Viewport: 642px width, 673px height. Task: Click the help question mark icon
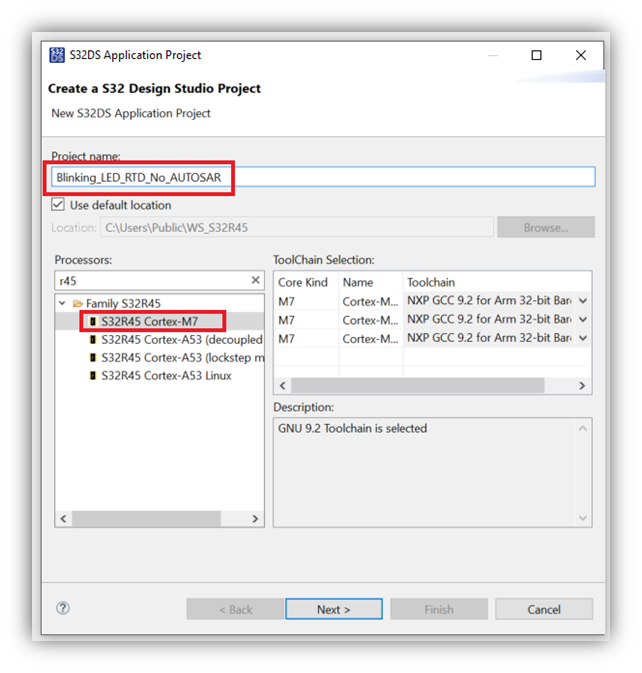pos(63,608)
